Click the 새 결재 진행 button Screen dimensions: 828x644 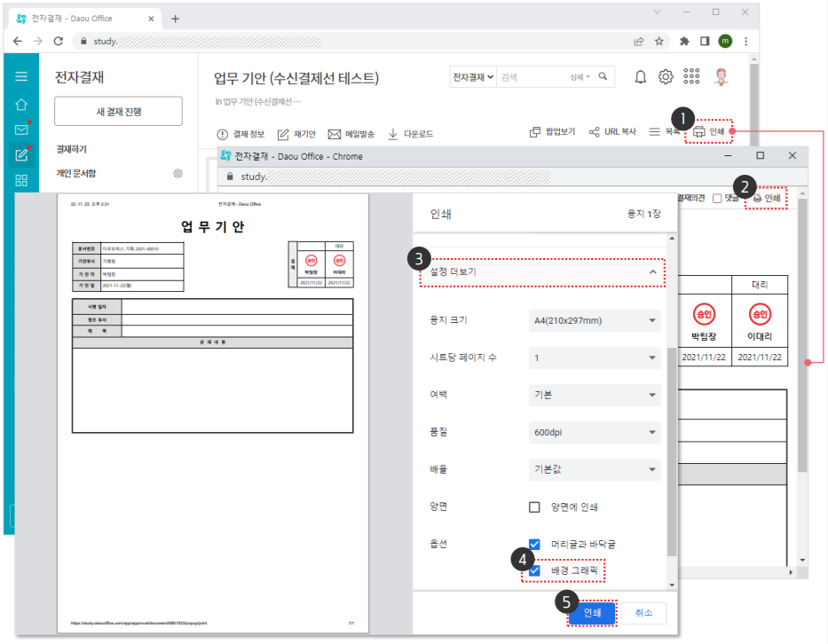pyautogui.click(x=118, y=111)
